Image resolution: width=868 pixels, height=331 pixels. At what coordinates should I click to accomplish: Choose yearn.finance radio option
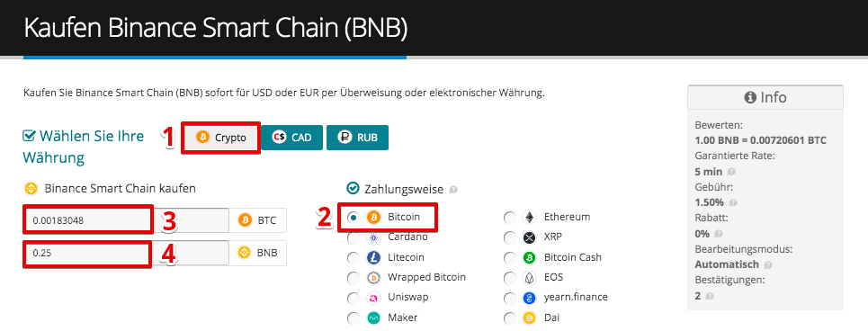[510, 298]
